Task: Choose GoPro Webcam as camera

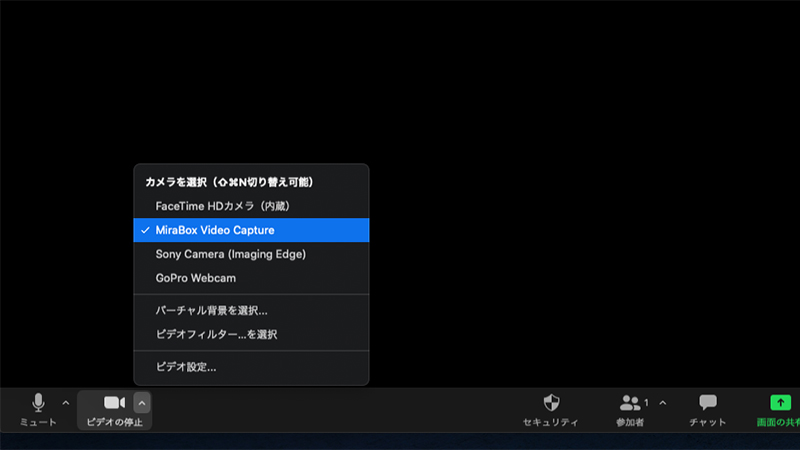Action: click(251, 278)
